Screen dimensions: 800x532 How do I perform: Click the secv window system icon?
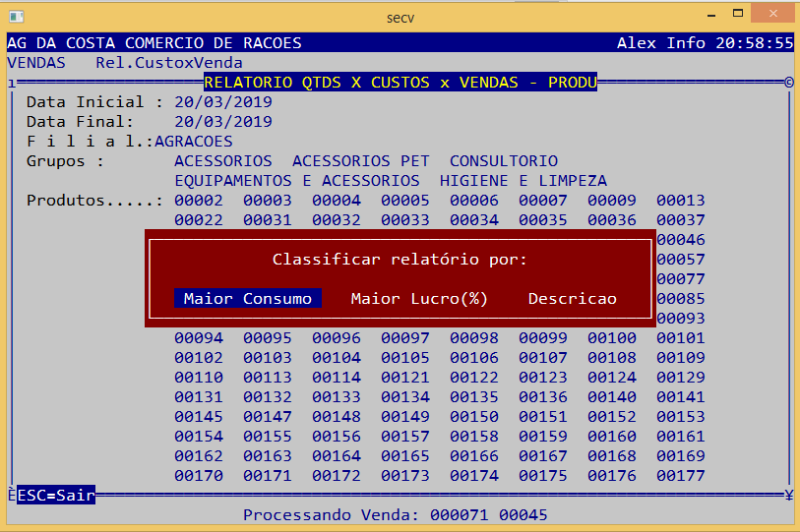click(x=15, y=17)
